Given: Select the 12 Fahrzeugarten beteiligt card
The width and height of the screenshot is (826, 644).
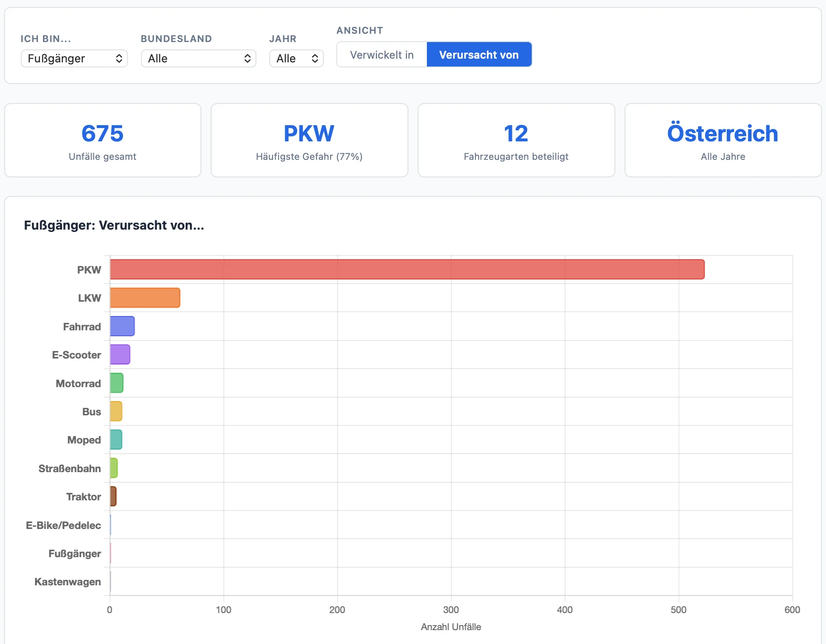Looking at the screenshot, I should coord(516,140).
